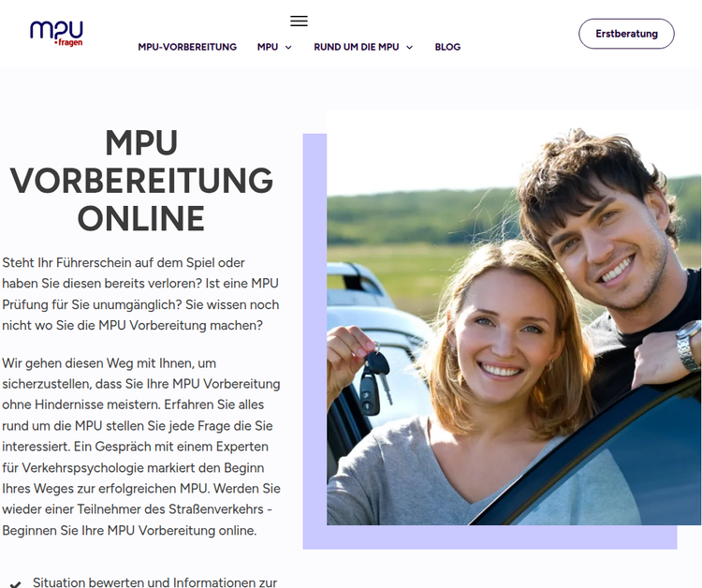Click the car key in the photo
Viewport: 702px width, 588px height.
[375, 379]
